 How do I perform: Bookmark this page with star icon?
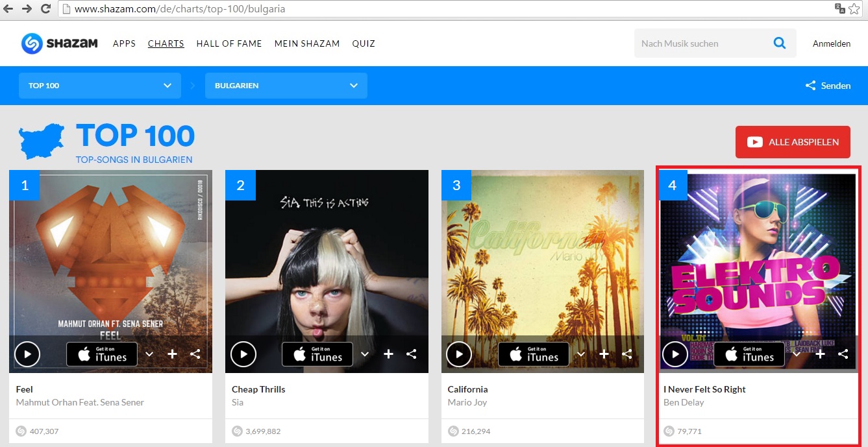coord(854,9)
